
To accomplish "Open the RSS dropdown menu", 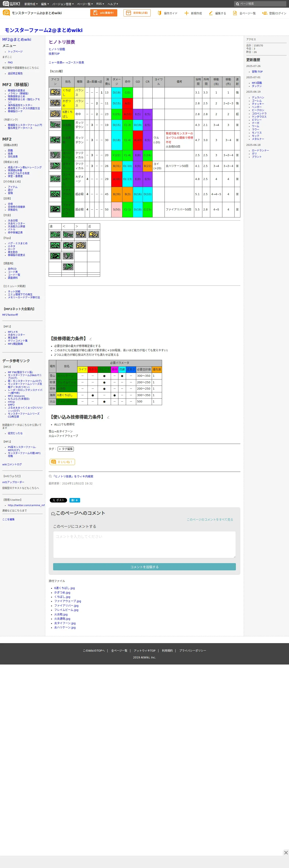I will click(x=100, y=4).
